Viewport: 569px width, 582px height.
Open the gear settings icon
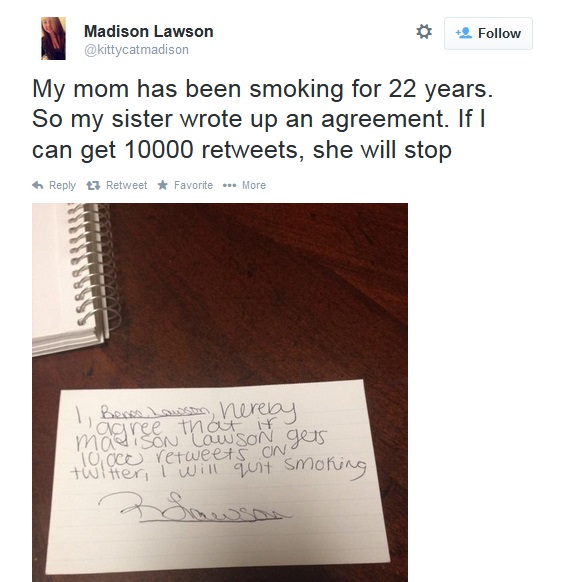coord(424,32)
